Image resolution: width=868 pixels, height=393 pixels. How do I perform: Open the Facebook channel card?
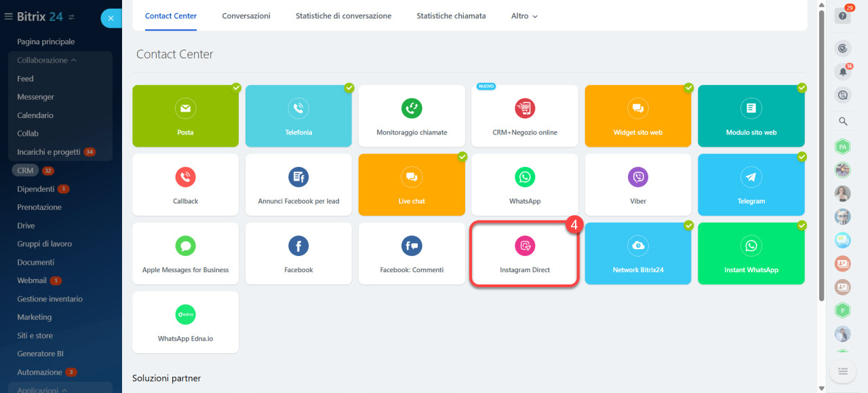tap(298, 253)
